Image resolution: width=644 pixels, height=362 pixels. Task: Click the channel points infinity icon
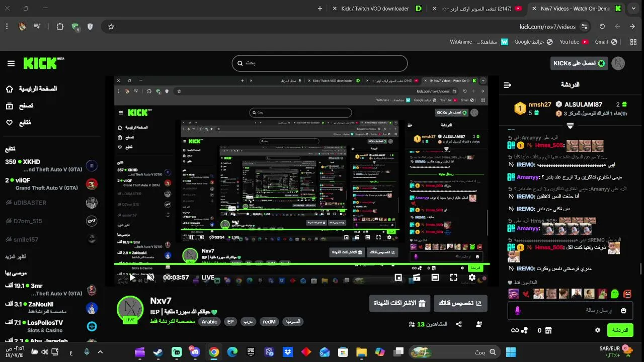tap(519, 330)
